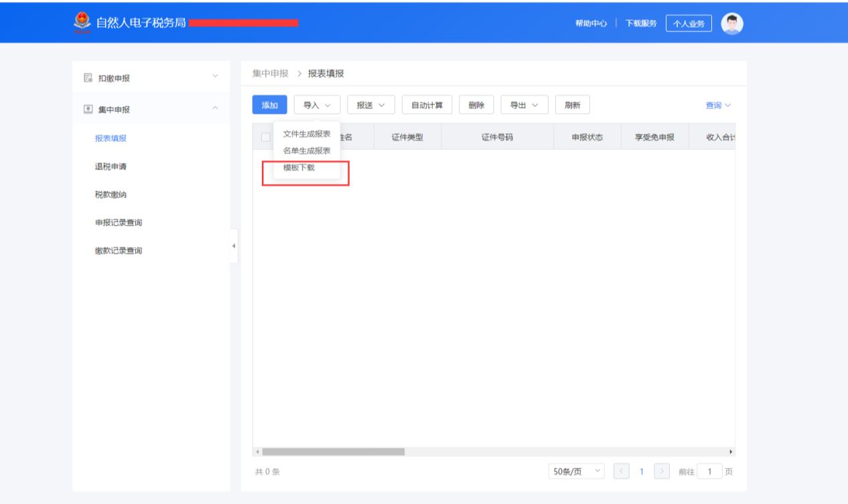Select 模板下载 from the import menu
The image size is (848, 504).
click(x=299, y=168)
